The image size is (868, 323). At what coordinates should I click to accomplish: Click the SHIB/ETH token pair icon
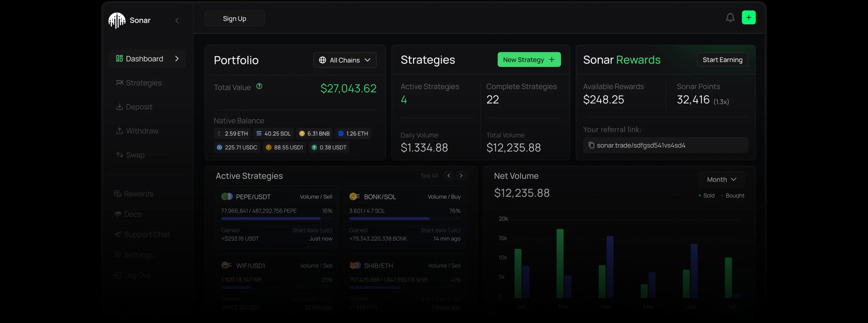pyautogui.click(x=355, y=266)
